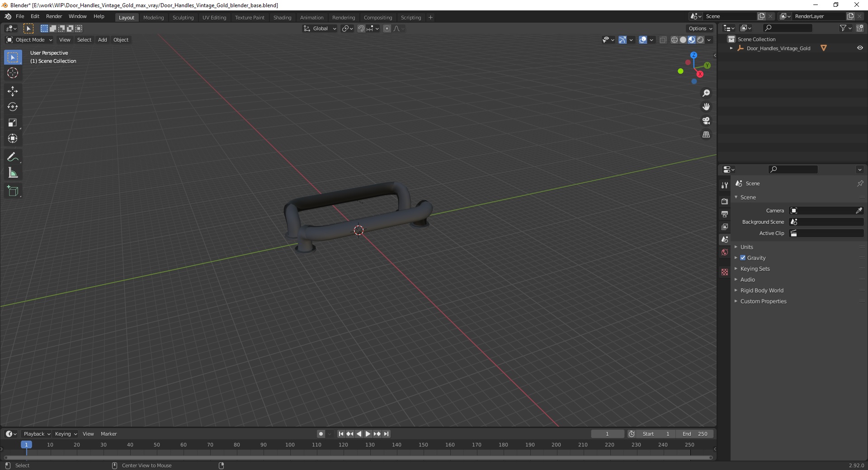Viewport: 868px width, 470px height.
Task: Open the Render menu
Action: click(54, 16)
